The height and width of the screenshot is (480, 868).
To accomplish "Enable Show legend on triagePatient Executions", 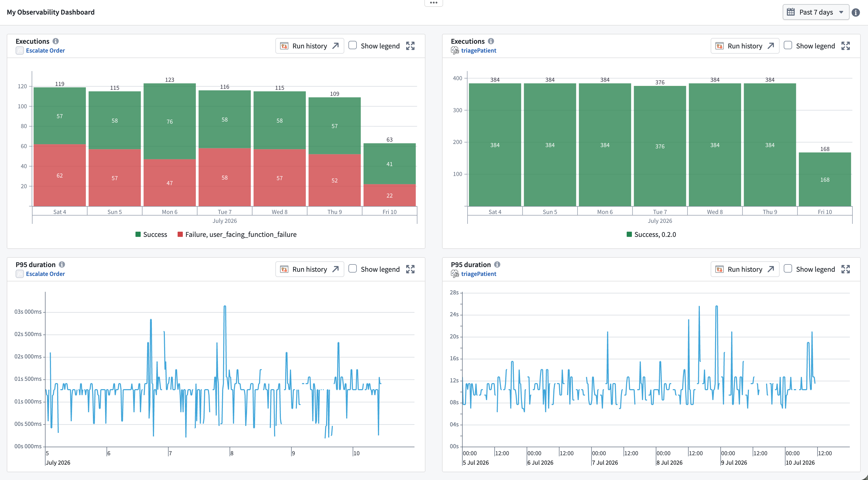I will [788, 45].
